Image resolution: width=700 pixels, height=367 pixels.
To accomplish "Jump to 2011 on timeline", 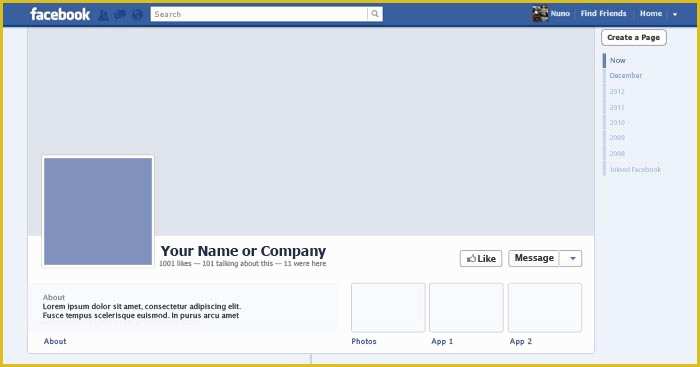I will click(617, 108).
